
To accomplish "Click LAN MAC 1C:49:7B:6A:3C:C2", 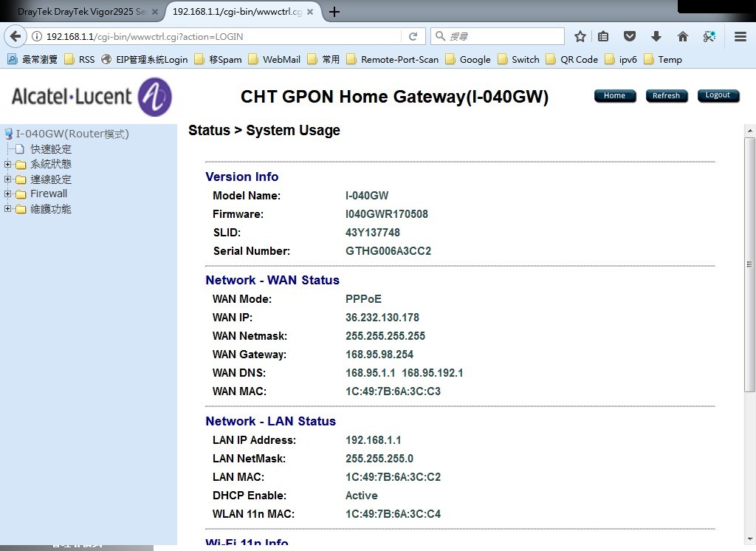I will click(393, 476).
